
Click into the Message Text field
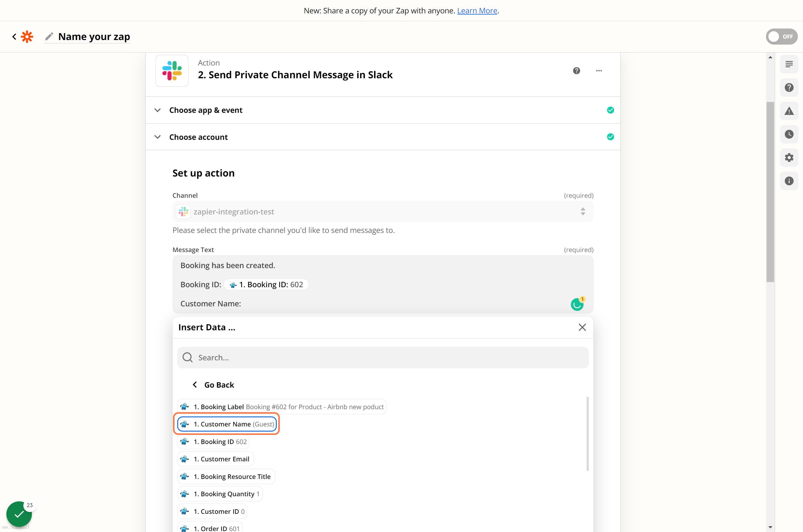pos(383,284)
